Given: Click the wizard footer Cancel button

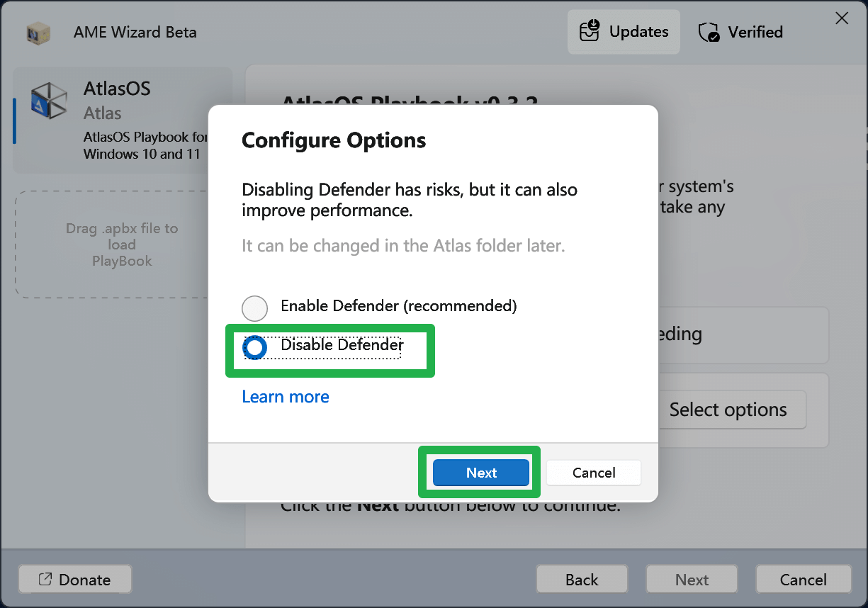Looking at the screenshot, I should point(804,580).
